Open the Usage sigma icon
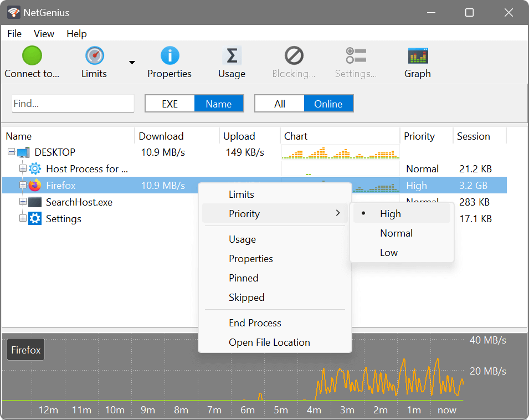Screen dimensions: 529x420 point(232,55)
